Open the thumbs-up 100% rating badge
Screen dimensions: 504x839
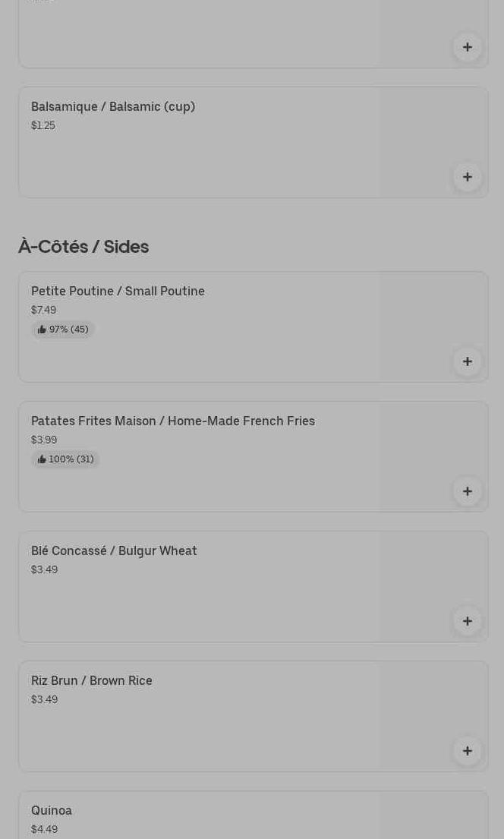pyautogui.click(x=65, y=459)
